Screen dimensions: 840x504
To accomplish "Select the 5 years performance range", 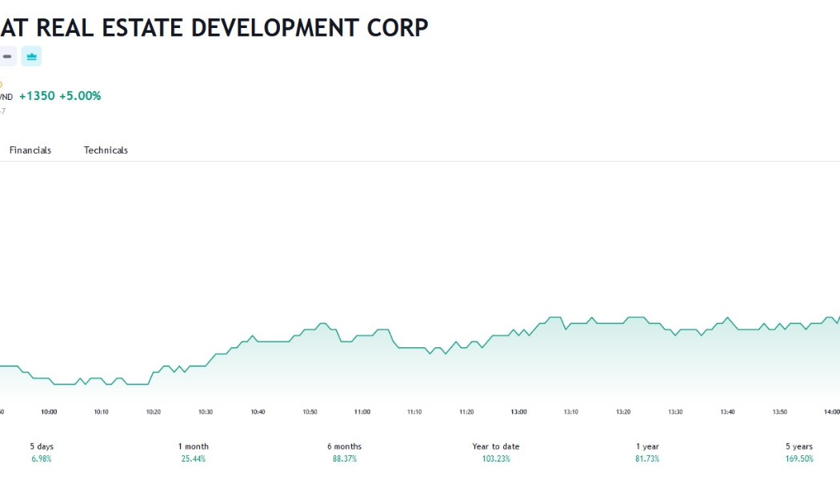I will click(x=799, y=452).
